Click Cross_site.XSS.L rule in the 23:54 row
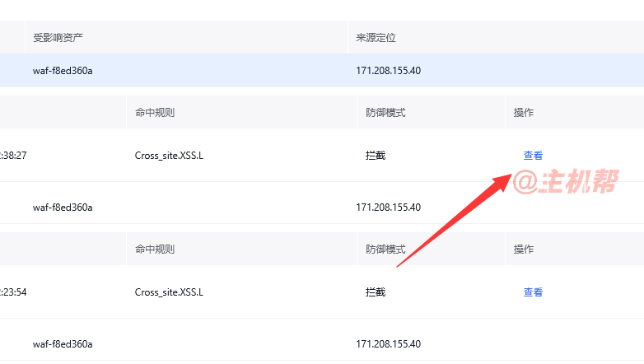The image size is (644, 364). (x=169, y=292)
